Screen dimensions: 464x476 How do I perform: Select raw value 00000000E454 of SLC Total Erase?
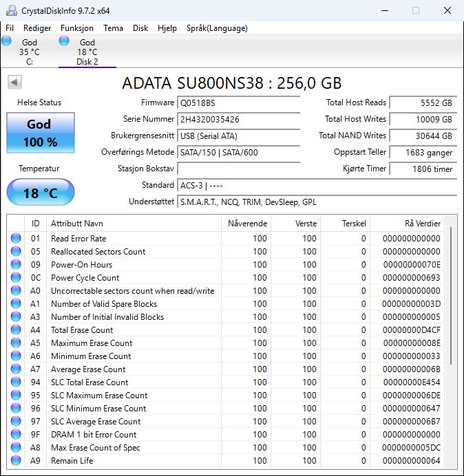412,382
